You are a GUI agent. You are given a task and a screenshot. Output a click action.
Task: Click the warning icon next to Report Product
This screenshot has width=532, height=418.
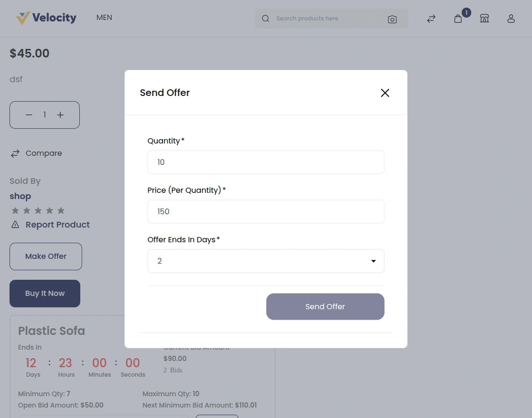pyautogui.click(x=15, y=224)
